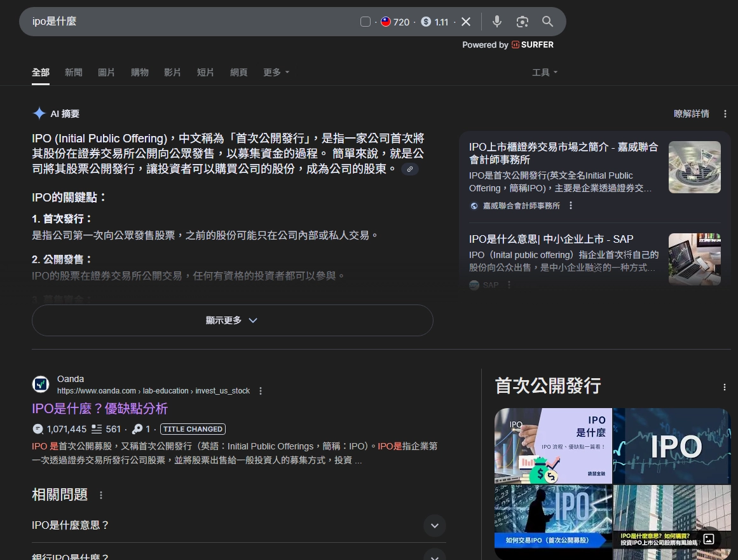Expand AI summary with 顯示更多

point(233,320)
